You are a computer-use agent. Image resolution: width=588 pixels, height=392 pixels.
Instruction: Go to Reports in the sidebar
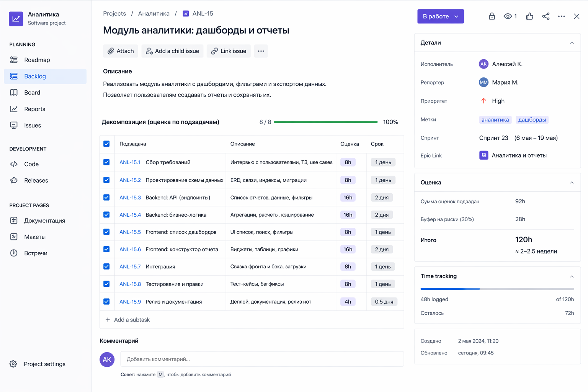point(34,109)
